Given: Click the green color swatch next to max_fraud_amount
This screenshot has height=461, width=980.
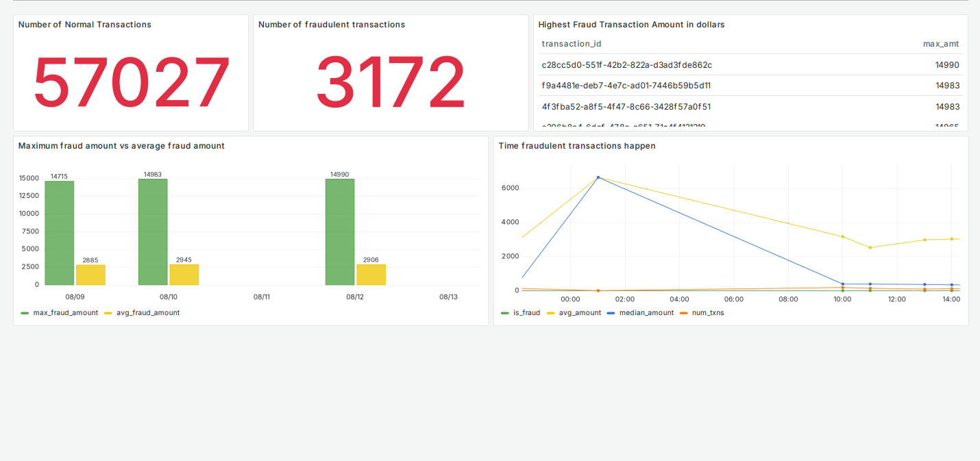Looking at the screenshot, I should [x=26, y=312].
